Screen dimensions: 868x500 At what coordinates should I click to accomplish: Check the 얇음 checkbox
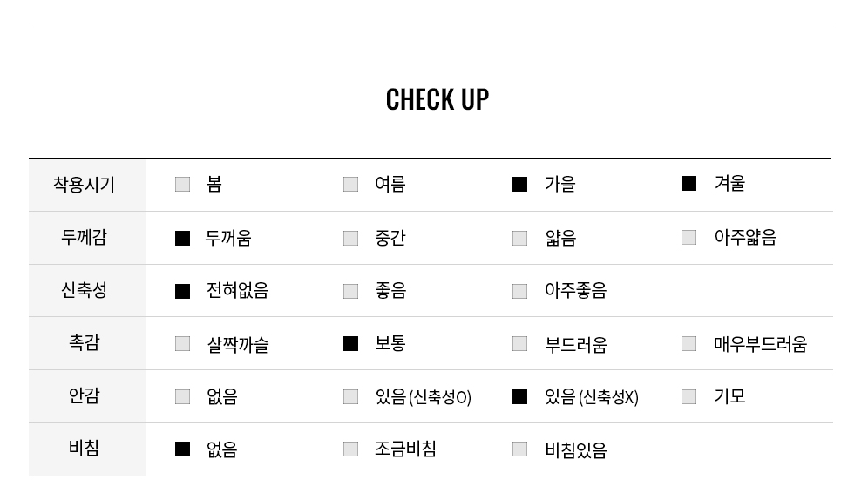pos(519,238)
